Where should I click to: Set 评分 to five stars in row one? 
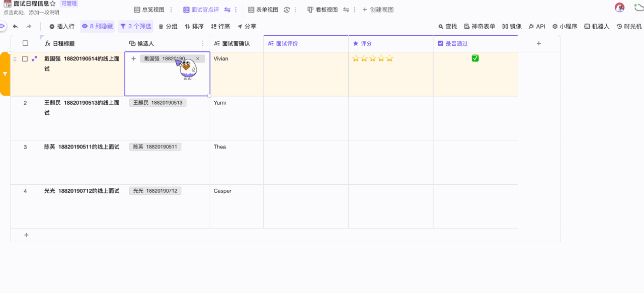pos(389,58)
